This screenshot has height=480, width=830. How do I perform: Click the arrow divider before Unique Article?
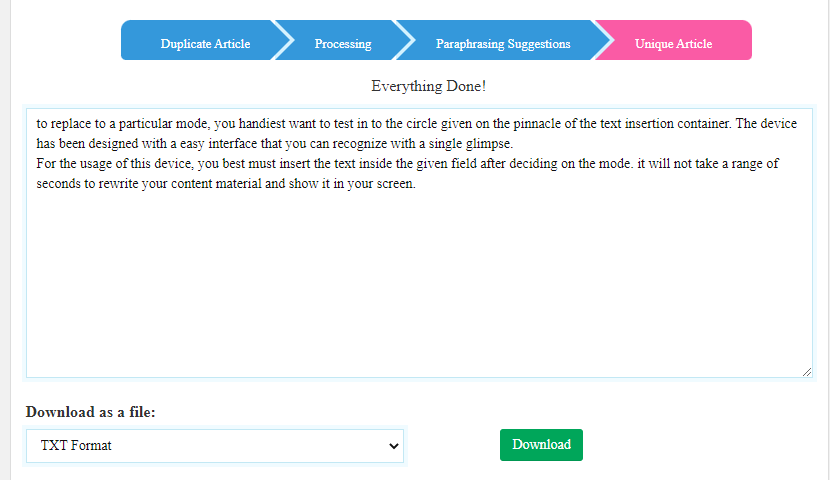click(602, 41)
